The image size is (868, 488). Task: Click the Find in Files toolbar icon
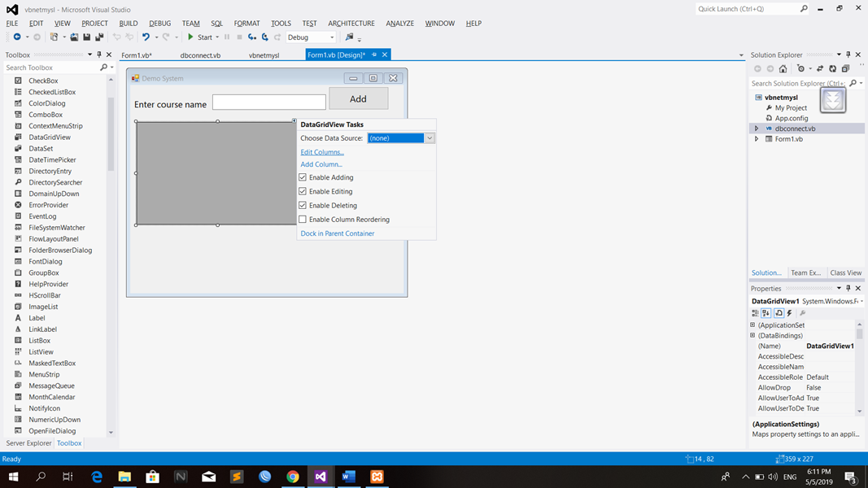pyautogui.click(x=349, y=37)
